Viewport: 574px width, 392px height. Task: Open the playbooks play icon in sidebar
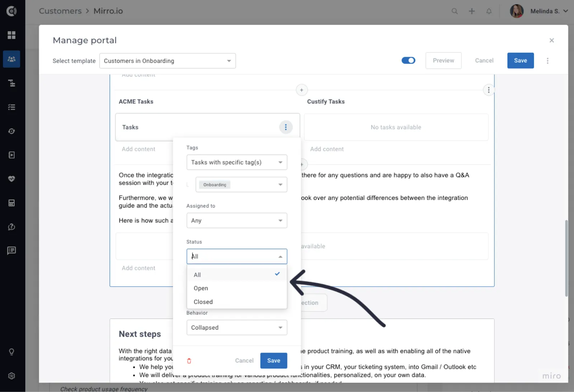[x=11, y=155]
